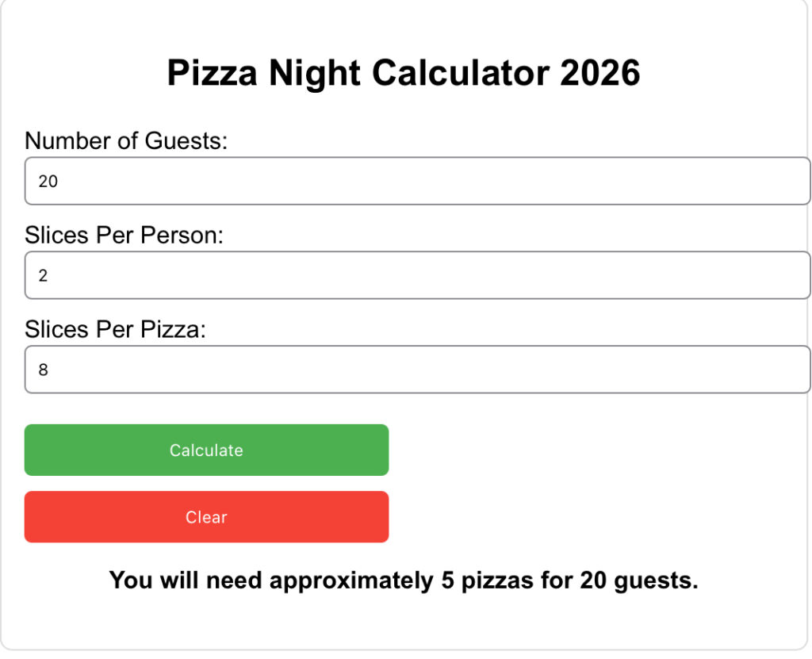
Task: Click the value 8 in pizza field
Action: point(44,369)
